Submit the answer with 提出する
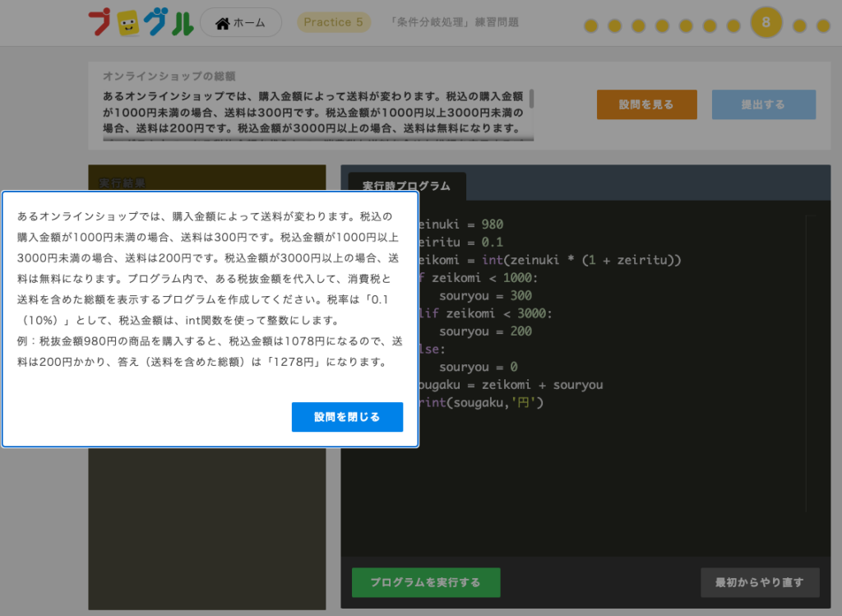 click(x=764, y=104)
